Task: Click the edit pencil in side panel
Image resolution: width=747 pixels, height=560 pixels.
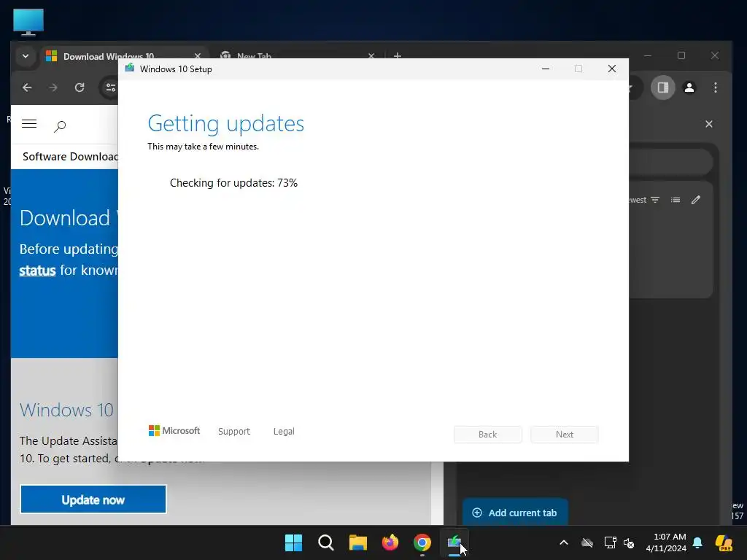Action: point(695,200)
